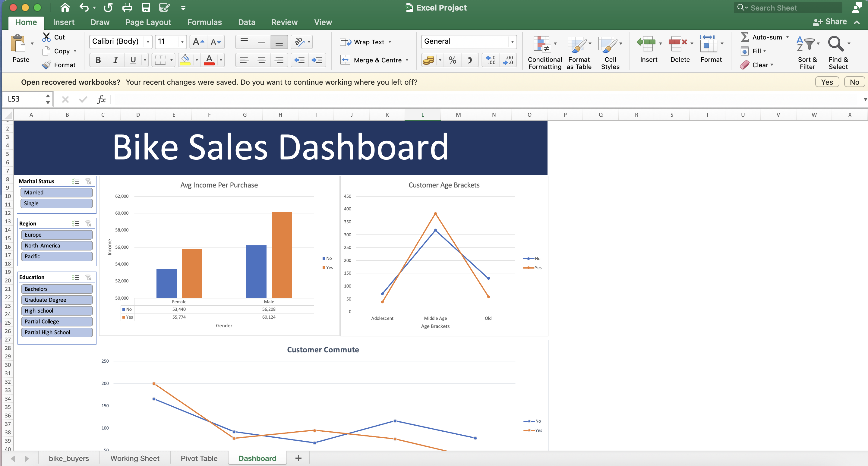The width and height of the screenshot is (868, 466).
Task: Increase font size with the A-up icon
Action: point(198,42)
